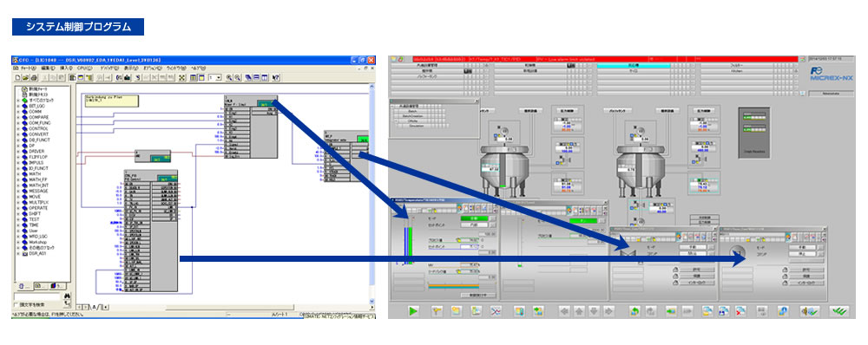Select sheet tab A at bottom
The width and height of the screenshot is (868, 345).
pos(94,307)
